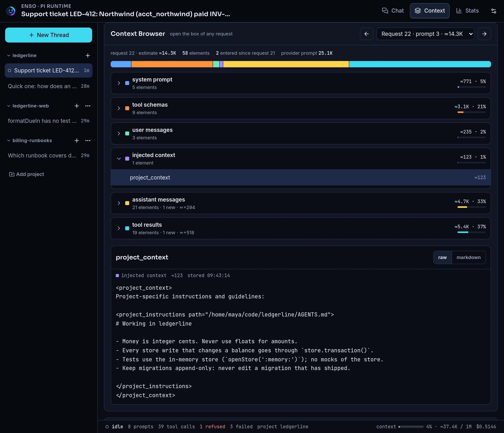Image resolution: width=504 pixels, height=433 pixels.
Task: Click the AGENTS.md project_instructions path line
Action: click(x=225, y=315)
